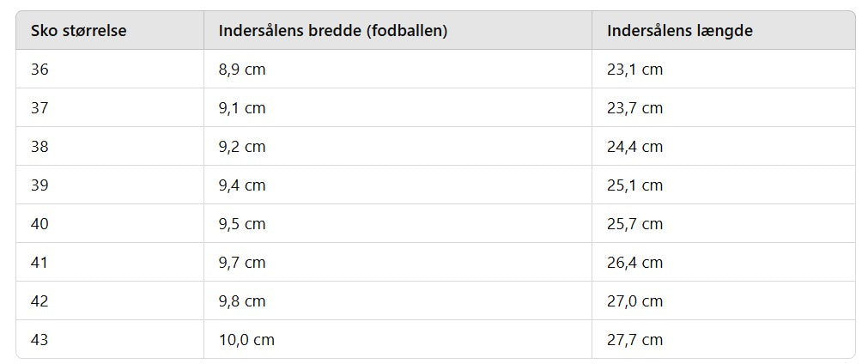This screenshot has width=868, height=364.
Task: Select shoe size 36 cell
Action: (x=40, y=70)
